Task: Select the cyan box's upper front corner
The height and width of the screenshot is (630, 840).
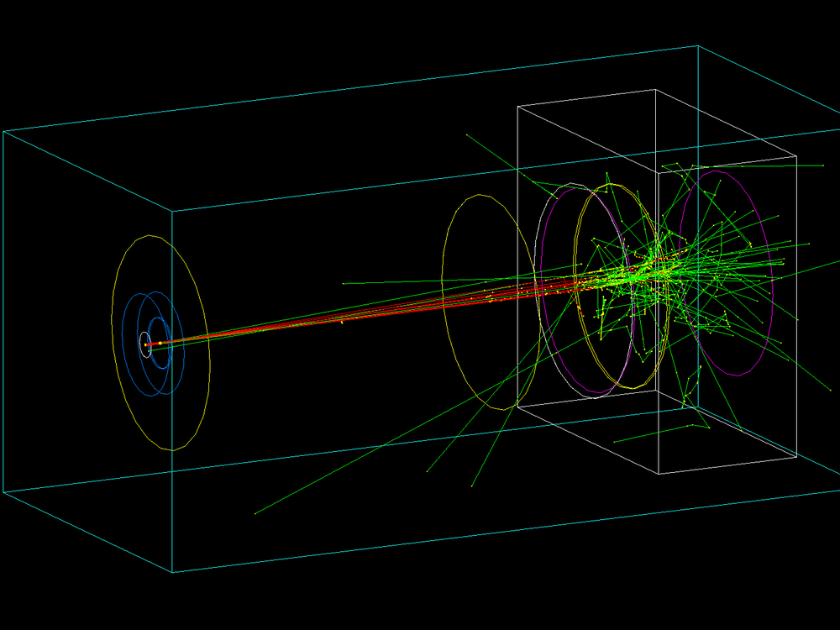Action: tap(172, 210)
